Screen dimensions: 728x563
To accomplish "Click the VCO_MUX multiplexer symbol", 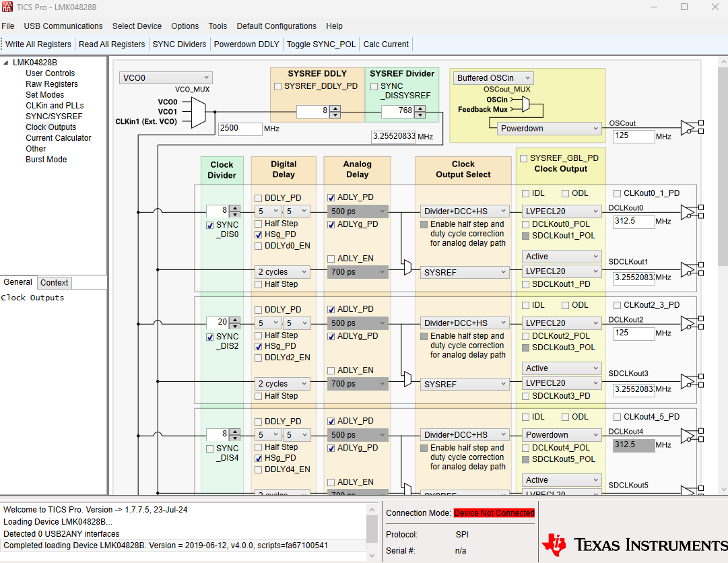I will click(198, 112).
